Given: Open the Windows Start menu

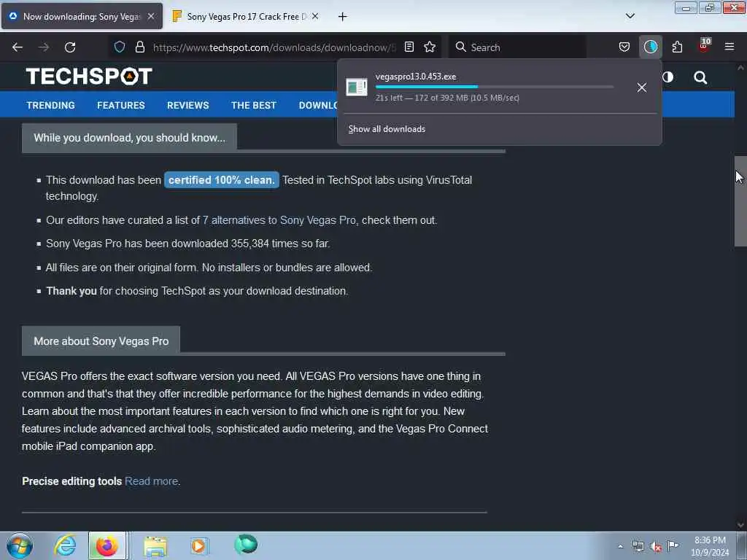Looking at the screenshot, I should 20,545.
